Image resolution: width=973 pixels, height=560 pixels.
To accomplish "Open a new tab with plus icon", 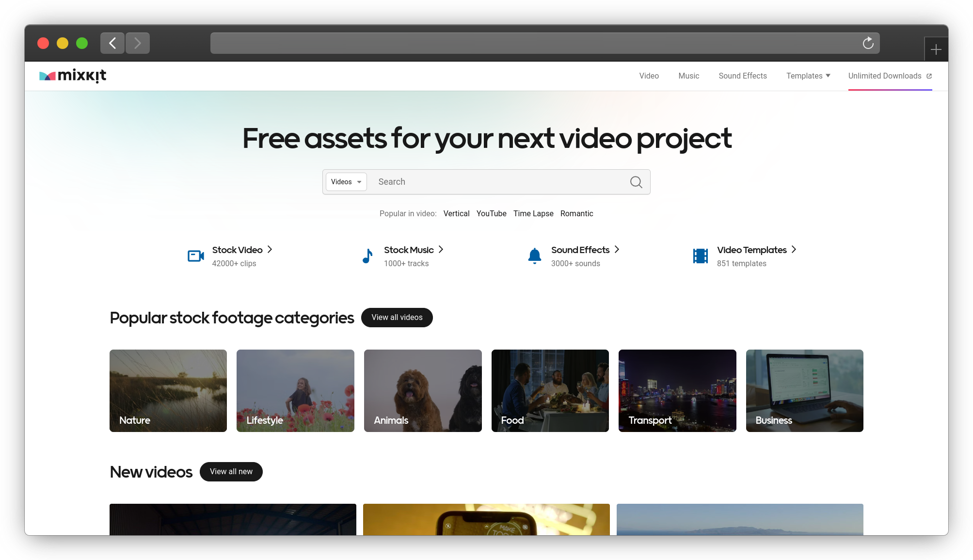I will tap(936, 49).
